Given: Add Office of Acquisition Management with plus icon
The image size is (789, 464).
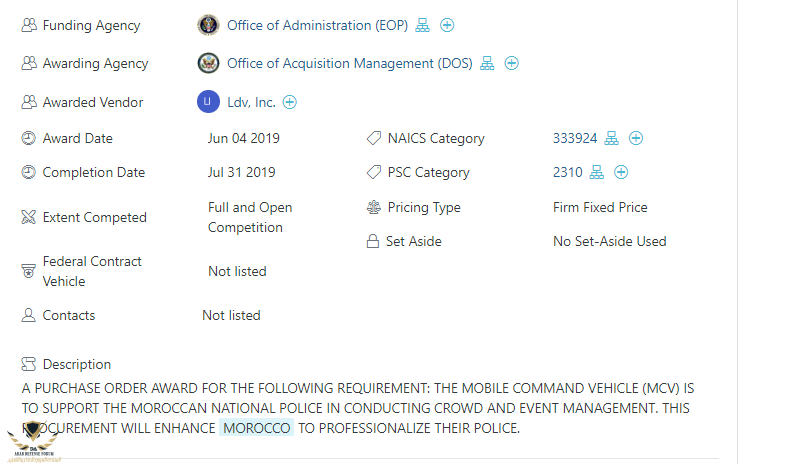Looking at the screenshot, I should tap(511, 63).
